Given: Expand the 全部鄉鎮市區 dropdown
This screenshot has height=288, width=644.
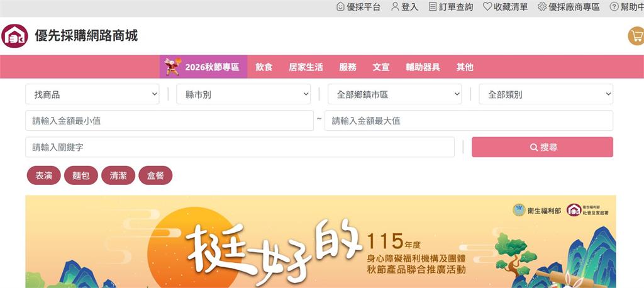Looking at the screenshot, I should coord(395,94).
